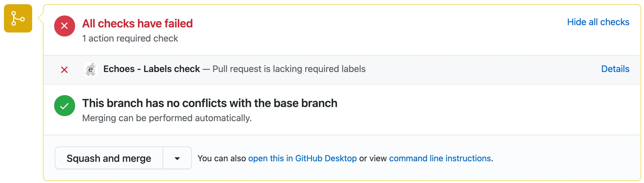Click the red failed checks status icon
The width and height of the screenshot is (644, 183).
tap(65, 26)
